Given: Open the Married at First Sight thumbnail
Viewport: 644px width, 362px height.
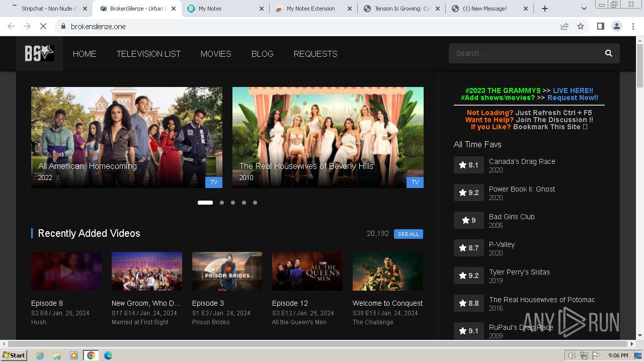Looking at the screenshot, I should tap(147, 271).
